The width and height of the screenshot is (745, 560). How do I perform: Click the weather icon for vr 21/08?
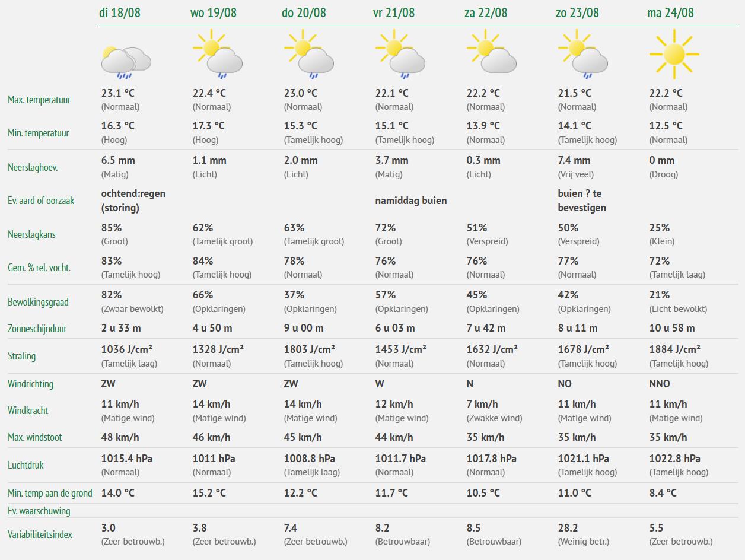pos(400,55)
